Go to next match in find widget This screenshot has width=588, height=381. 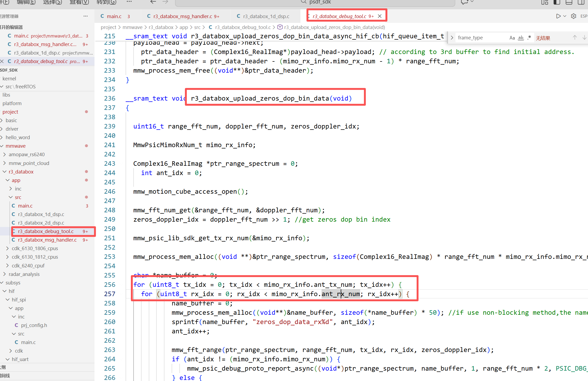tap(584, 38)
